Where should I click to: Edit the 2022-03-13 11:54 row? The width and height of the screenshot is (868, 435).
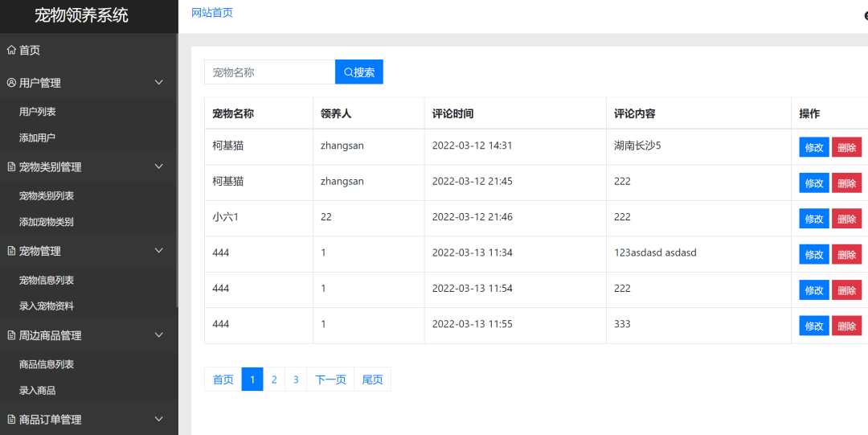[813, 289]
